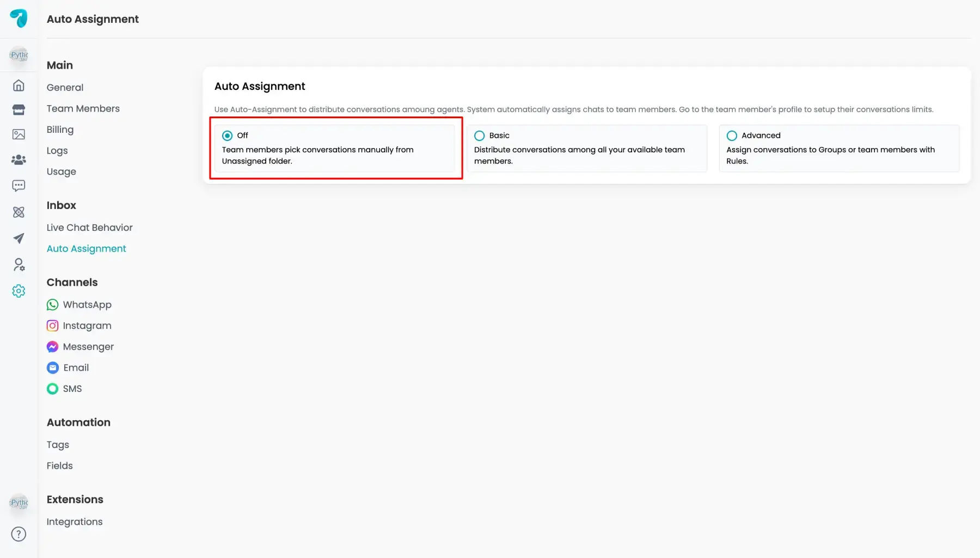Click the atom-shaped automation icon
980x558 pixels.
pyautogui.click(x=19, y=212)
